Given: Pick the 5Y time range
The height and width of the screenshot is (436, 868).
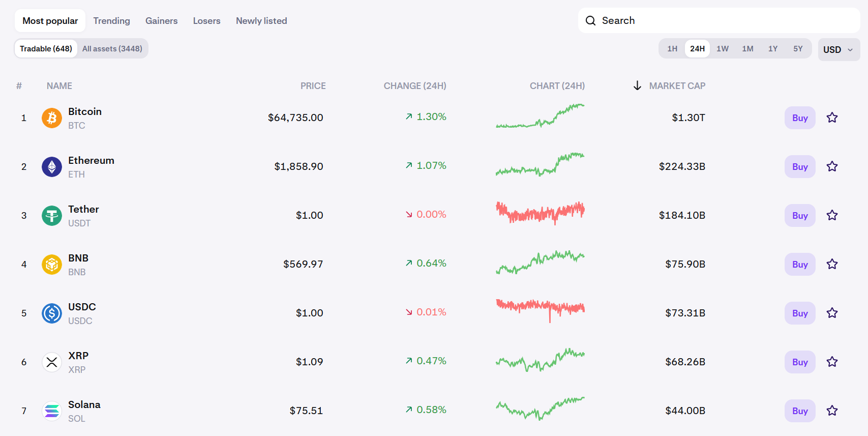Looking at the screenshot, I should click(798, 49).
